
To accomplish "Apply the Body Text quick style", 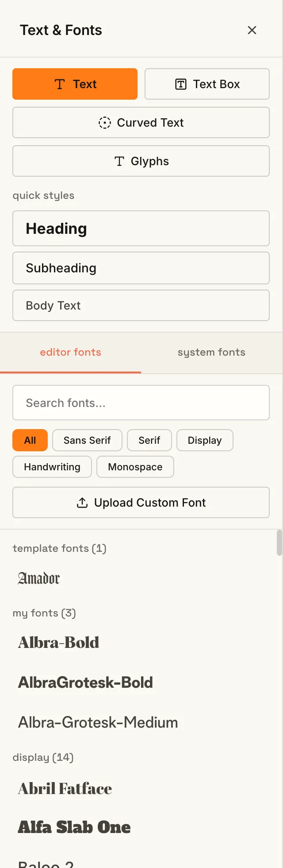I will (141, 306).
